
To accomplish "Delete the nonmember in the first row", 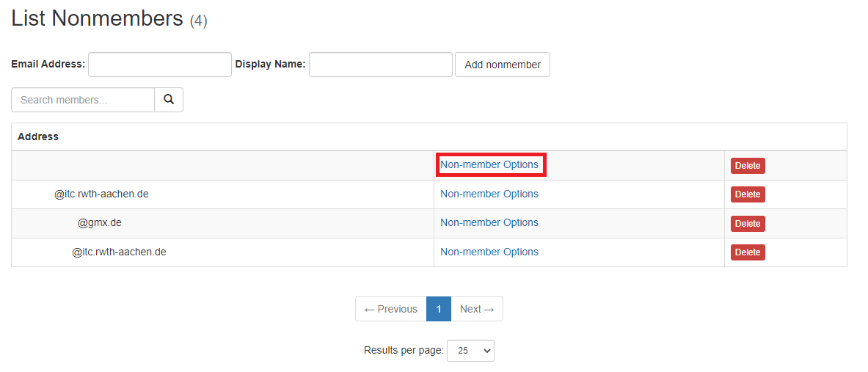I will 747,166.
